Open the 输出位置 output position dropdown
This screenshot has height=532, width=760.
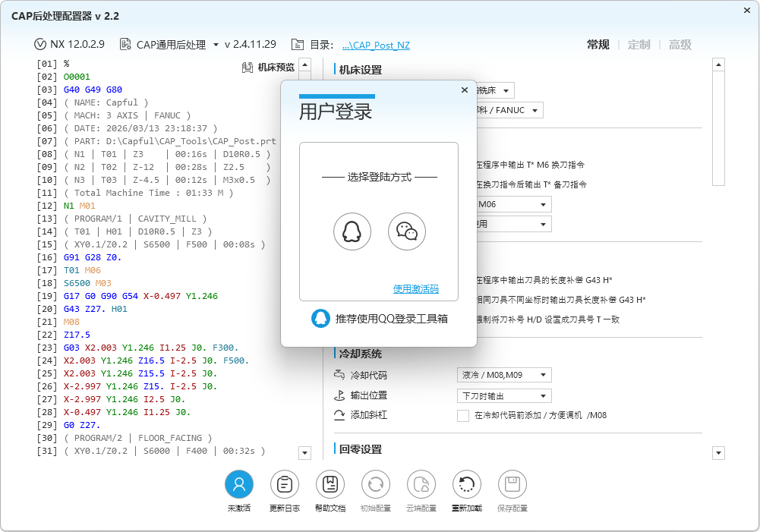tap(503, 395)
